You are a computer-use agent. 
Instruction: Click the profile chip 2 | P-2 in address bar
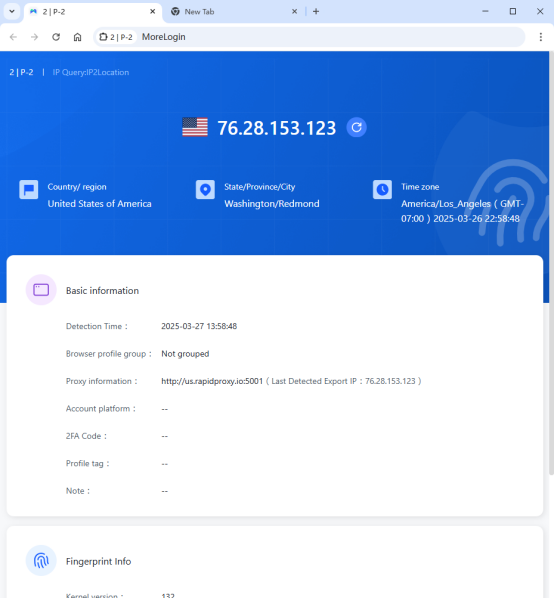click(x=116, y=37)
